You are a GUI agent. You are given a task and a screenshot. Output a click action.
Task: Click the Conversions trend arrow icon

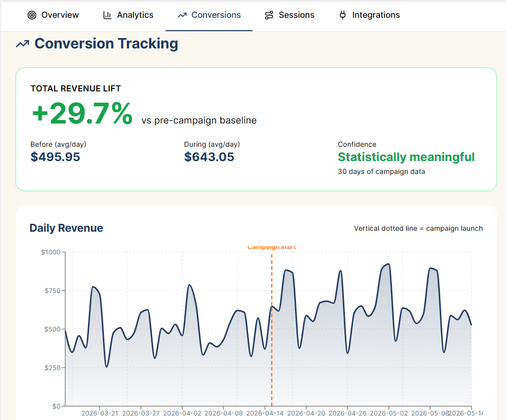(182, 15)
